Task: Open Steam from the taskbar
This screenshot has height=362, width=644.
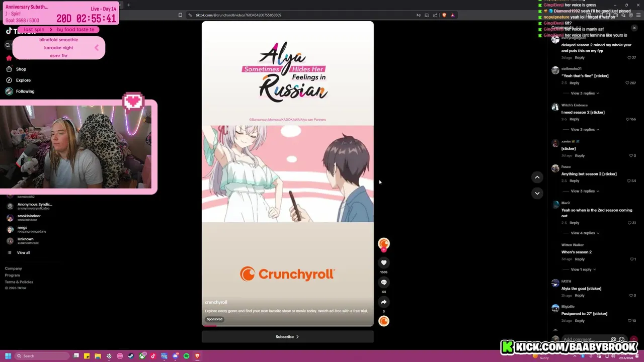Action: 131,356
